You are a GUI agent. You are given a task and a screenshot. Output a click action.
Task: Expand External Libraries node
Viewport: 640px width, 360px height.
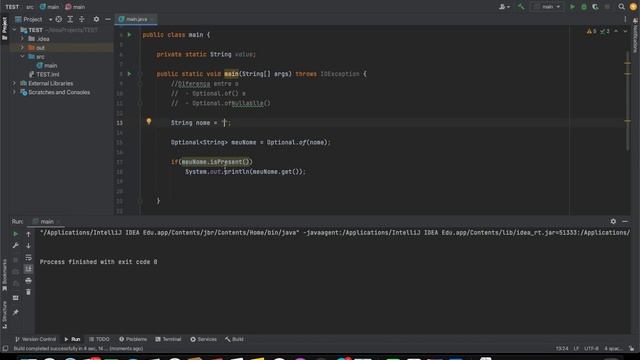15,83
